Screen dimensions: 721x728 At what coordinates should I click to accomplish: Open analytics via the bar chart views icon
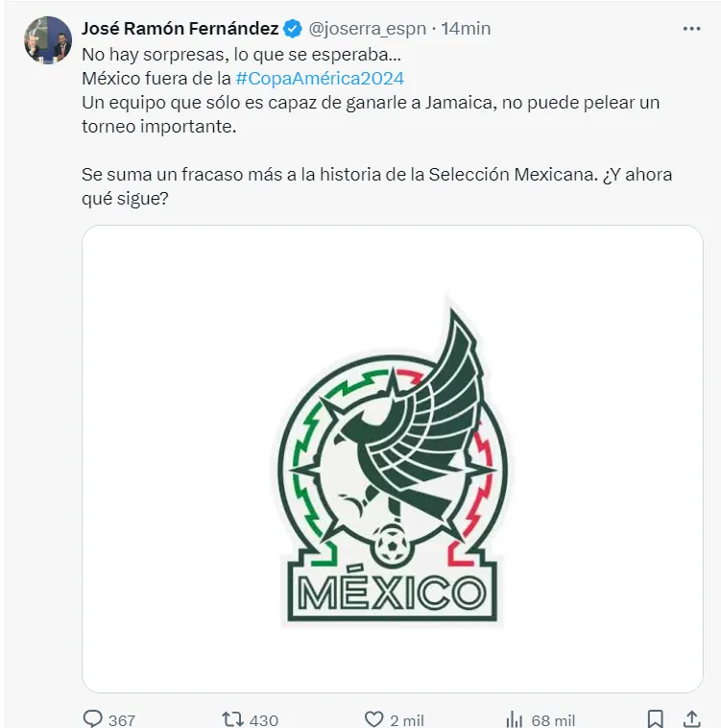(x=515, y=718)
